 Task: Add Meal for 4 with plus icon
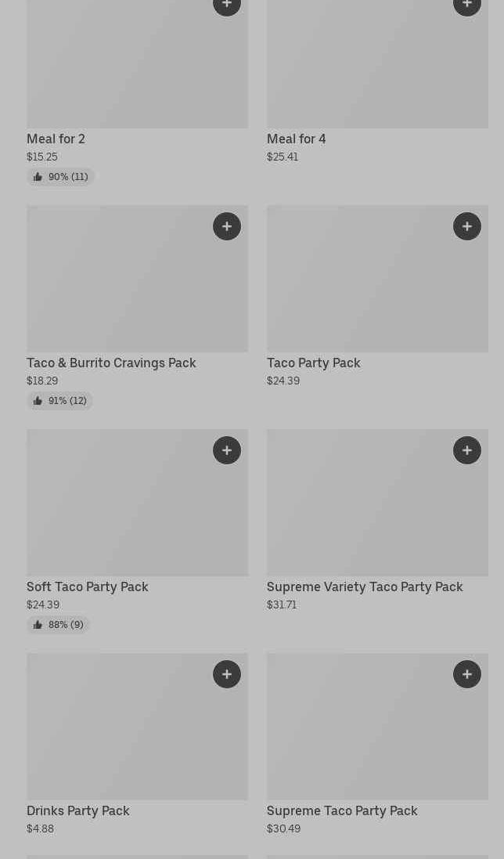coord(467,5)
